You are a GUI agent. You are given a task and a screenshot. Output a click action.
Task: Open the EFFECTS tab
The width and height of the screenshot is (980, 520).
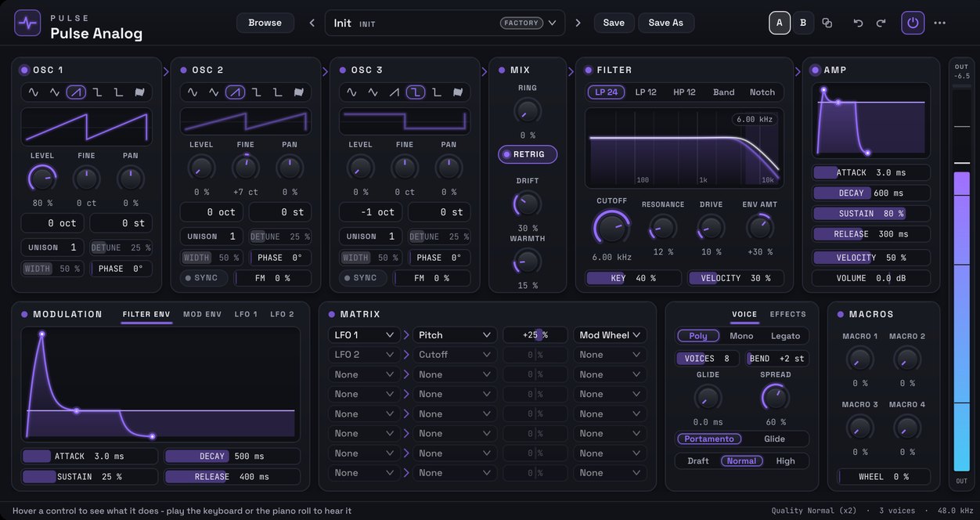(x=788, y=314)
